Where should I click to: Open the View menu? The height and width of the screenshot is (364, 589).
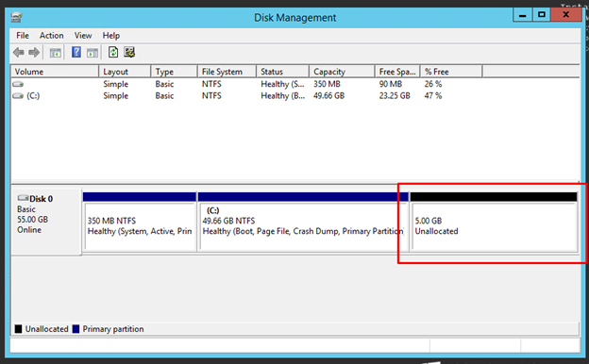83,36
